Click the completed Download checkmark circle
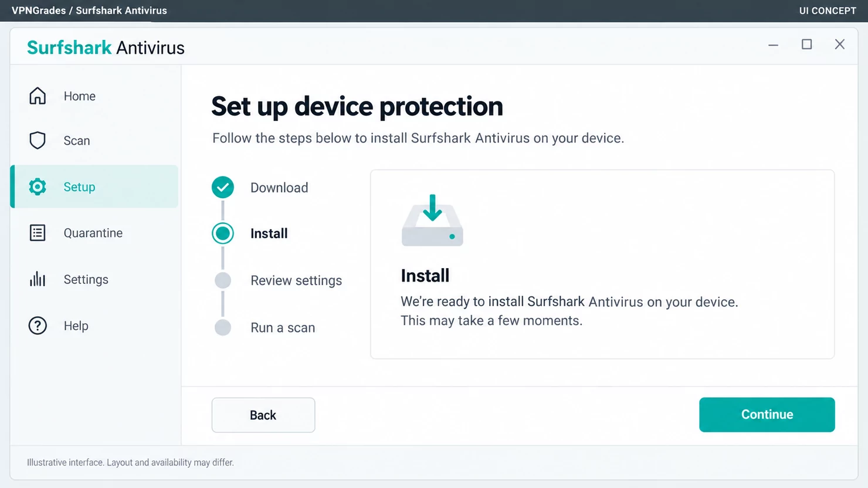This screenshot has height=488, width=868. 223,188
